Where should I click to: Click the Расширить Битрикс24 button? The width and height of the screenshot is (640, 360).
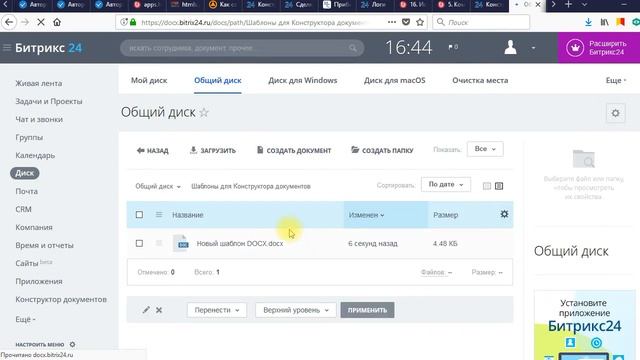click(599, 48)
